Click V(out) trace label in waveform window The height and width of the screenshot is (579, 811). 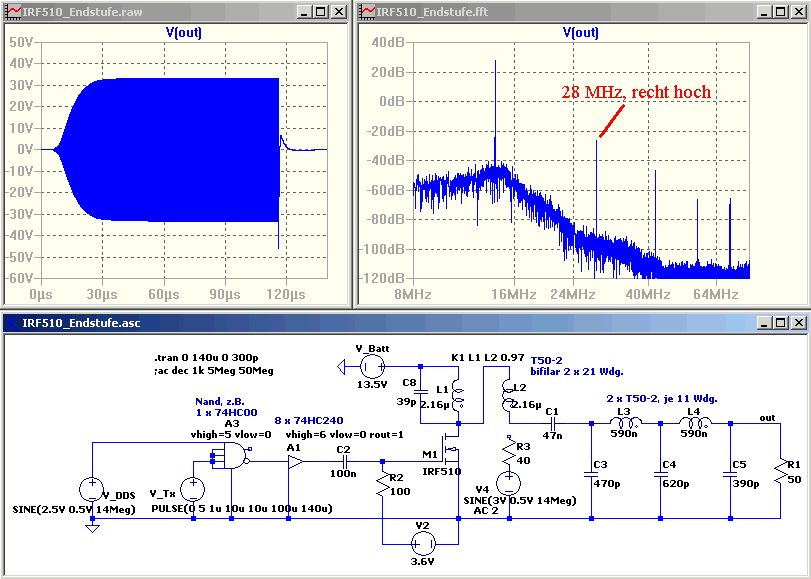(x=183, y=32)
